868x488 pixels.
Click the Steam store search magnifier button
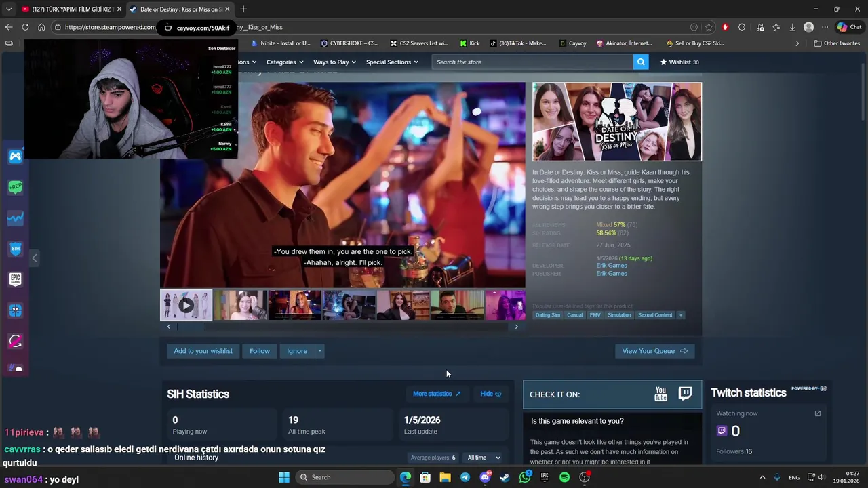641,62
